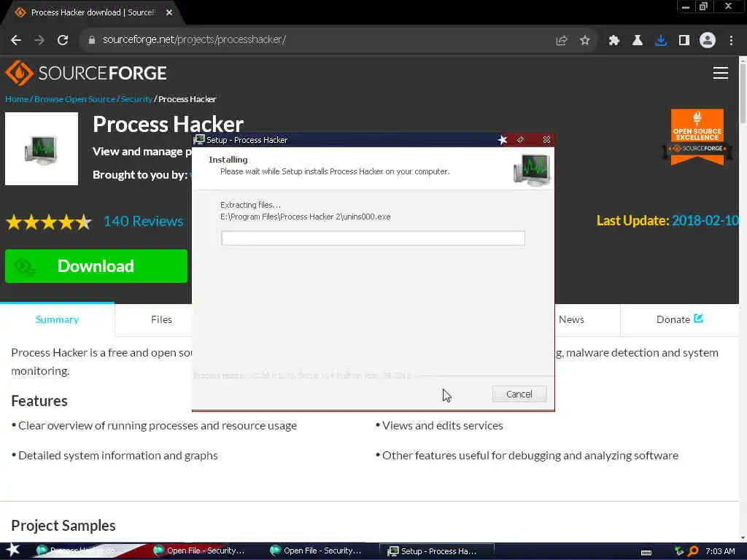The height and width of the screenshot is (560, 747).
Task: Click the browser forward arrow
Action: pyautogui.click(x=39, y=40)
